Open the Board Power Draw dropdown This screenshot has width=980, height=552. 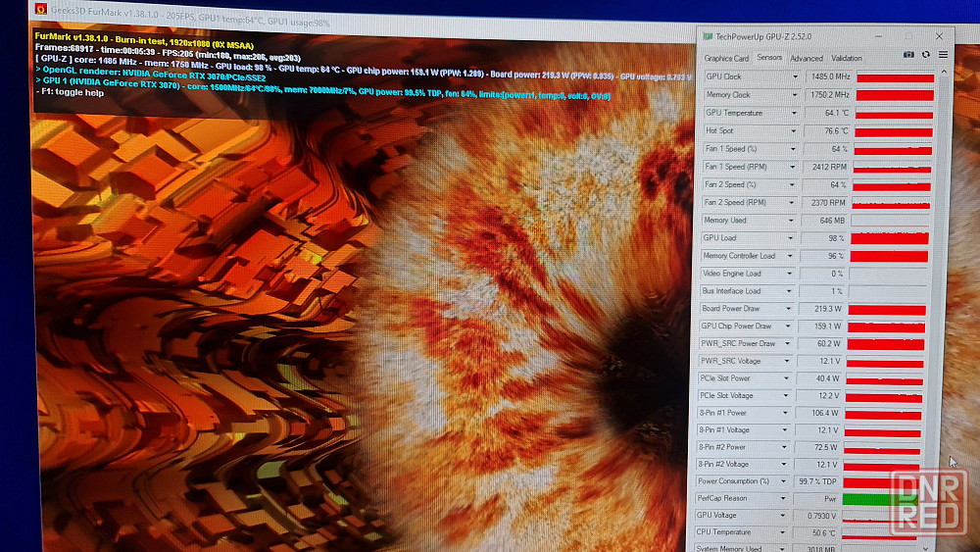[x=788, y=308]
